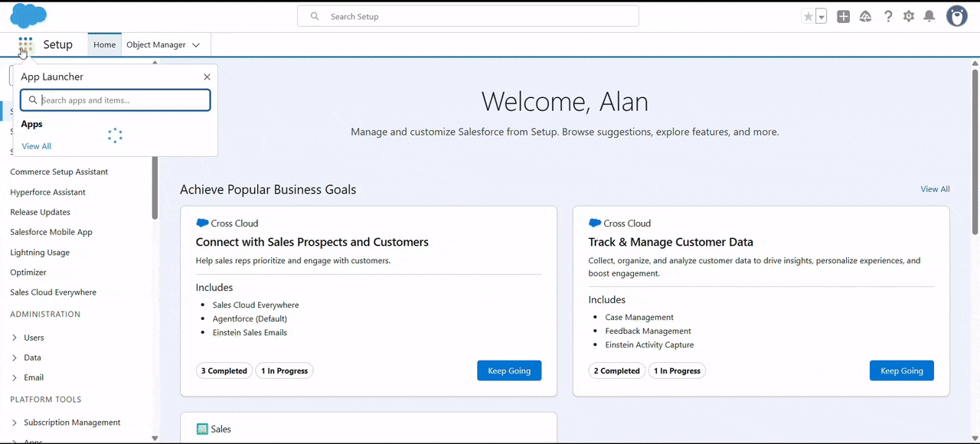
Task: Select Release Updates in the sidebar
Action: (40, 212)
